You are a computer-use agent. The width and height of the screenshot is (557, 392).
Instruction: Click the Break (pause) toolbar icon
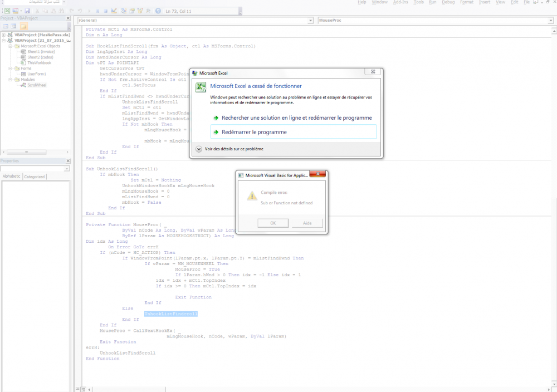[97, 11]
